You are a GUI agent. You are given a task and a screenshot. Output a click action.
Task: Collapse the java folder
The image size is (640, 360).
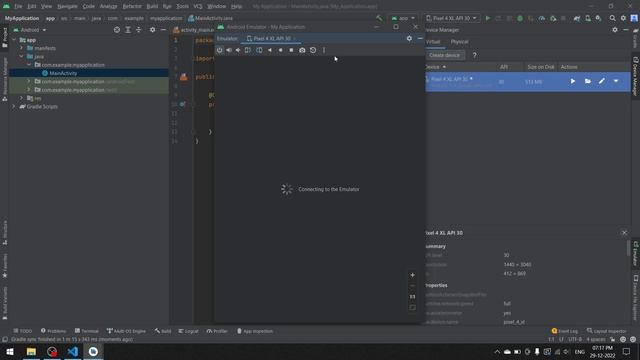click(x=21, y=56)
